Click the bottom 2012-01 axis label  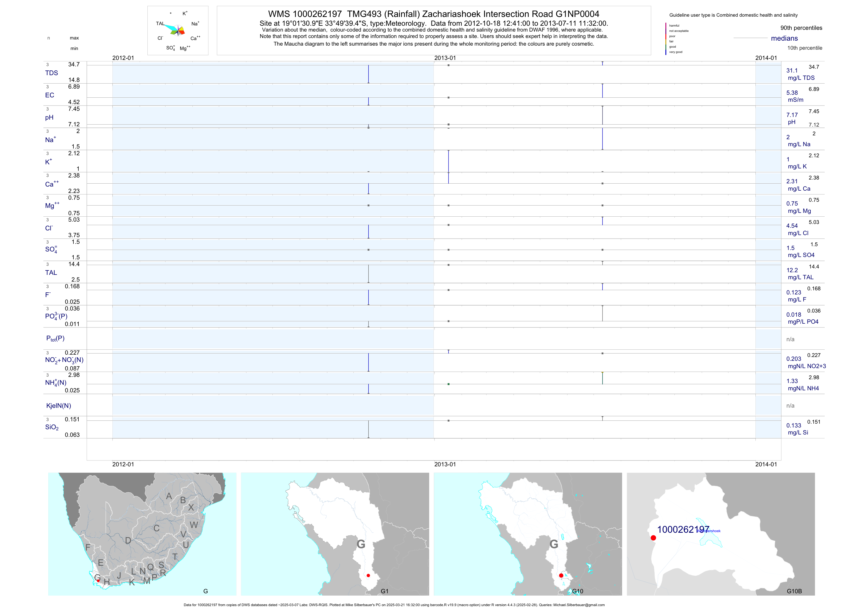123,464
